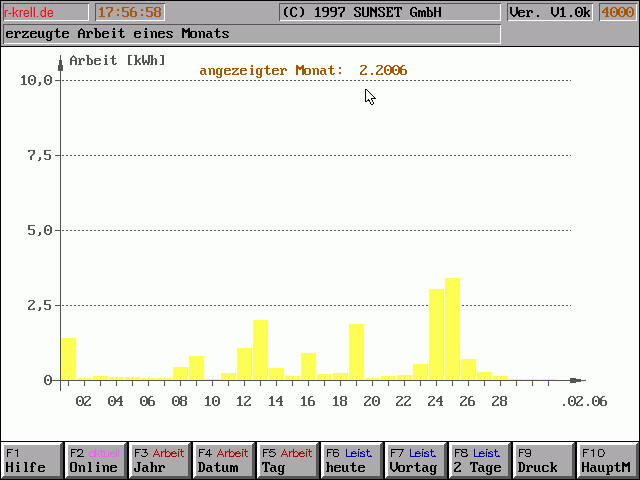Click the clock display showing 17:56:58

click(129, 13)
